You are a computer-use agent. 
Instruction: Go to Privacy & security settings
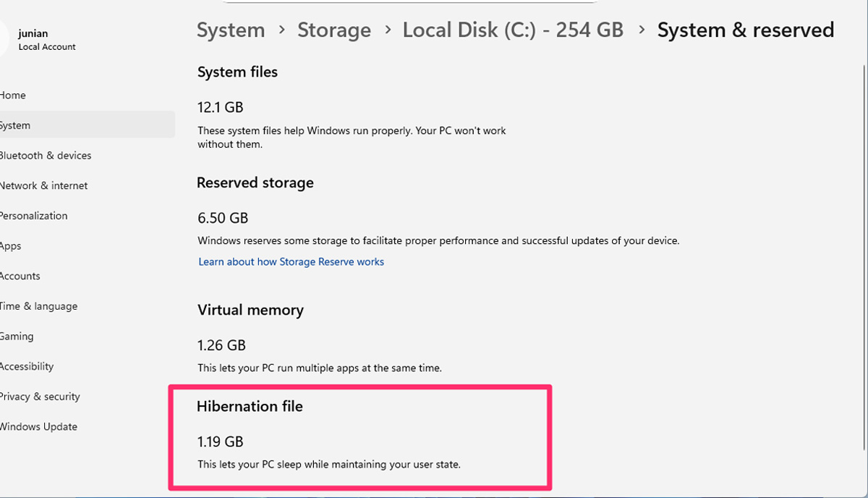click(x=40, y=397)
